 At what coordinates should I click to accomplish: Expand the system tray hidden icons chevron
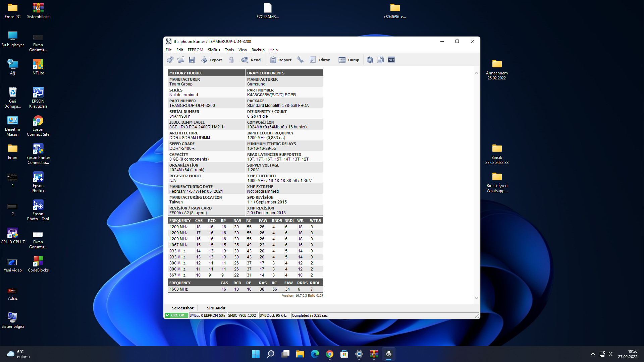click(593, 354)
